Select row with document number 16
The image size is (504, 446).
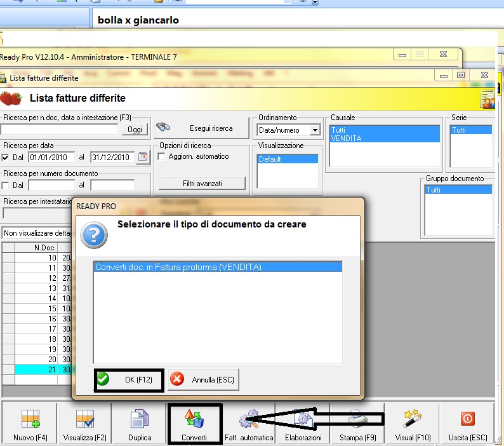(36, 318)
